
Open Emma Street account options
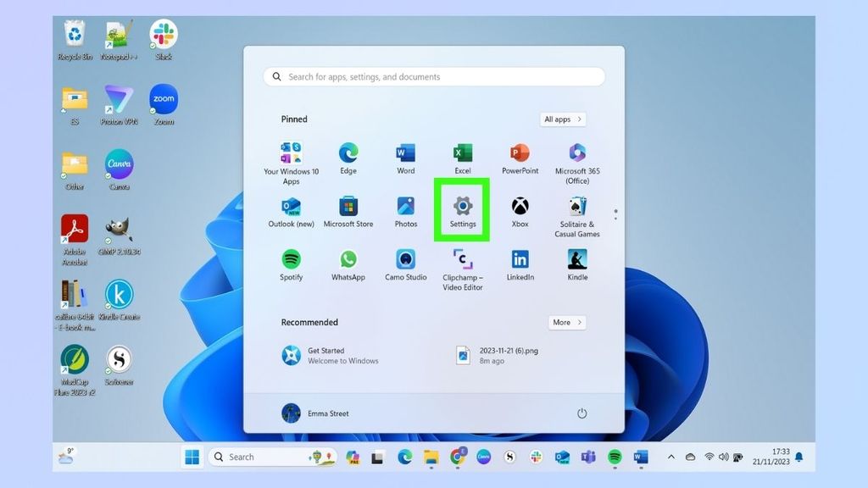(x=314, y=413)
